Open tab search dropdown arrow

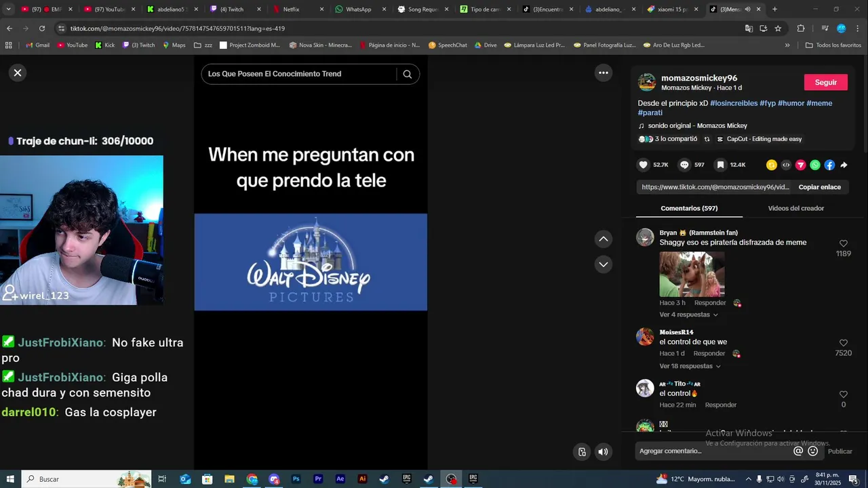click(9, 9)
